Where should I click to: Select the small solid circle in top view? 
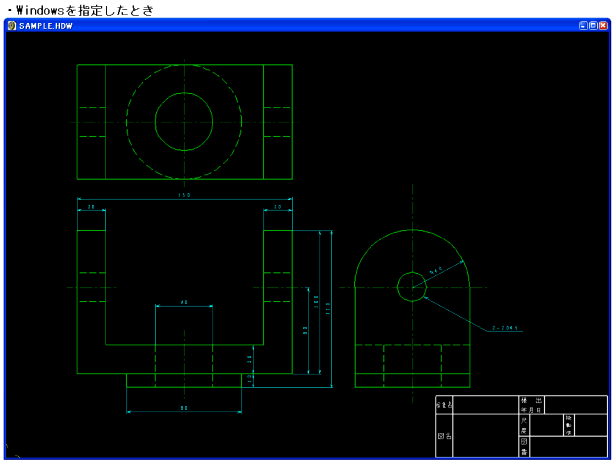click(x=183, y=99)
